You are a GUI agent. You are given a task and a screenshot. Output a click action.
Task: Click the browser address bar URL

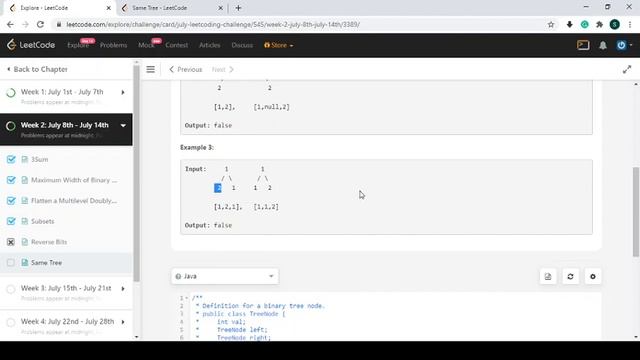[x=213, y=24]
